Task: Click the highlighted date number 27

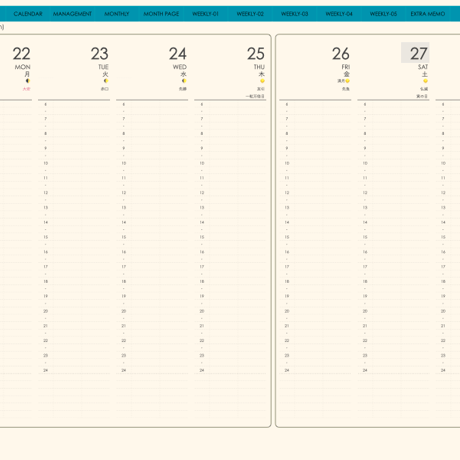Action: (419, 54)
